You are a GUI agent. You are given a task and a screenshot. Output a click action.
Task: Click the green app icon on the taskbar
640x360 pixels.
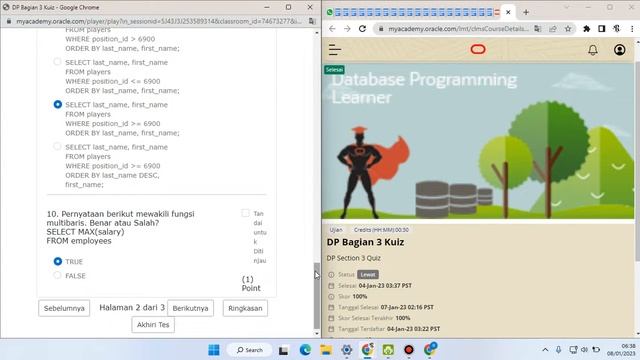pos(388,350)
